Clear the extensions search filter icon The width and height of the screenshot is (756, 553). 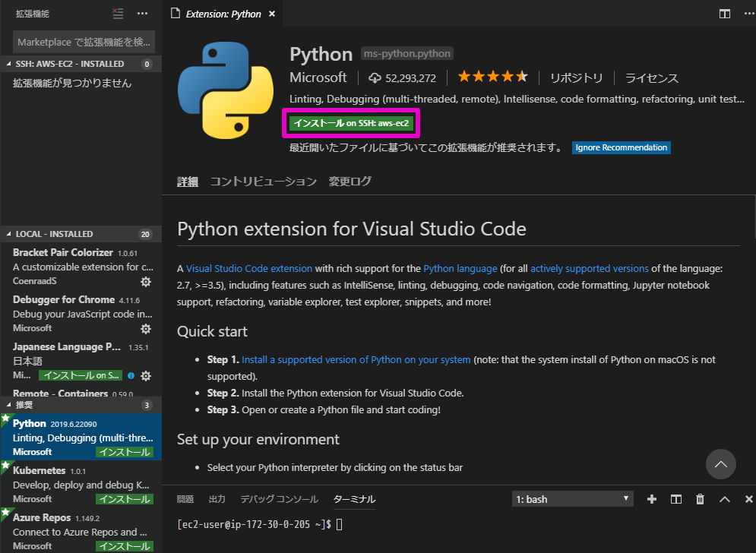116,12
